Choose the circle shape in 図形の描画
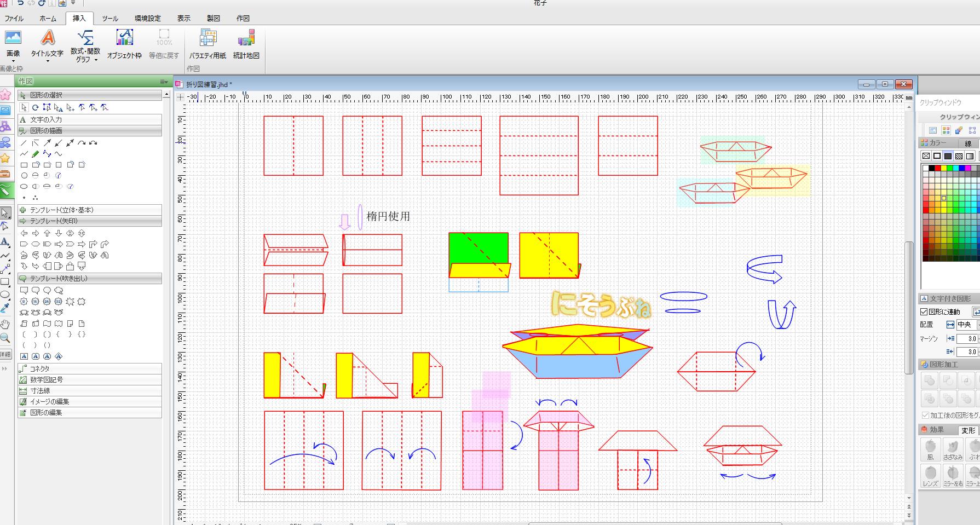980x525 pixels. [x=24, y=176]
